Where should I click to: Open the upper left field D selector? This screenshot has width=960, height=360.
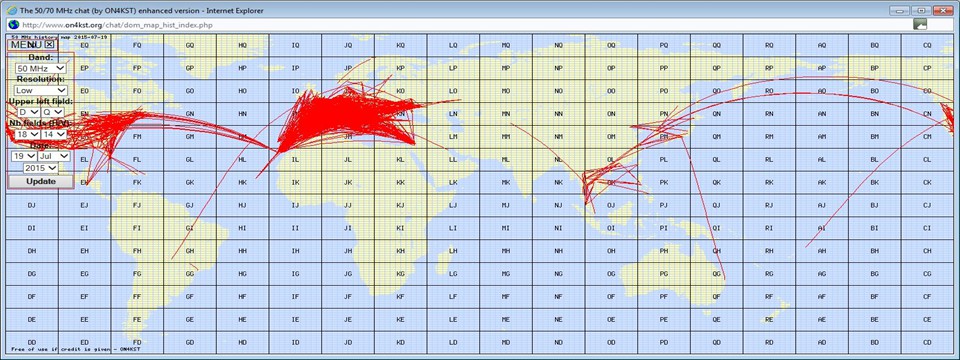tap(28, 112)
